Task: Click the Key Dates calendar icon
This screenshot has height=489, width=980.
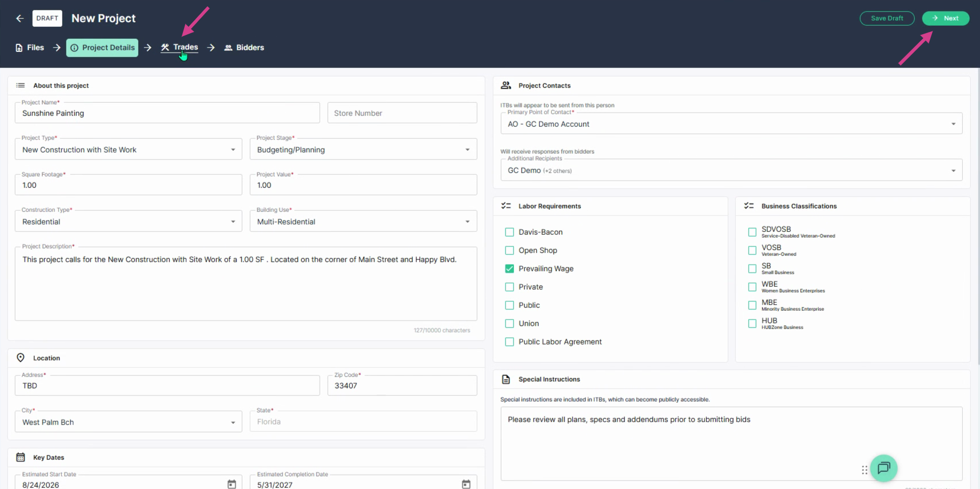Action: 21,457
